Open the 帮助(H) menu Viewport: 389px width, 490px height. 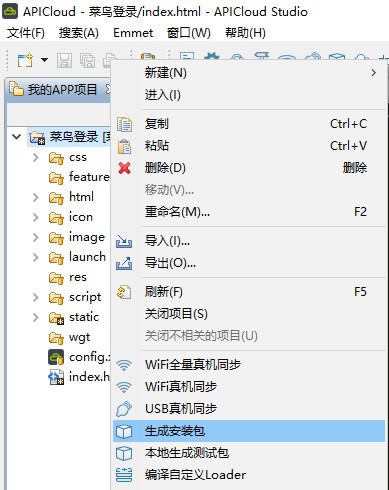[x=245, y=33]
